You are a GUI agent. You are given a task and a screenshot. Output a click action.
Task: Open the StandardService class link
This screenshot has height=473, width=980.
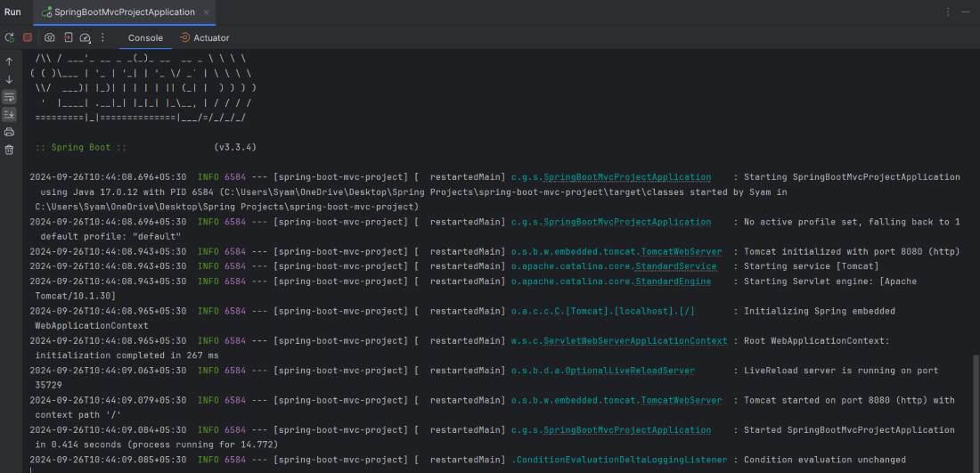676,267
